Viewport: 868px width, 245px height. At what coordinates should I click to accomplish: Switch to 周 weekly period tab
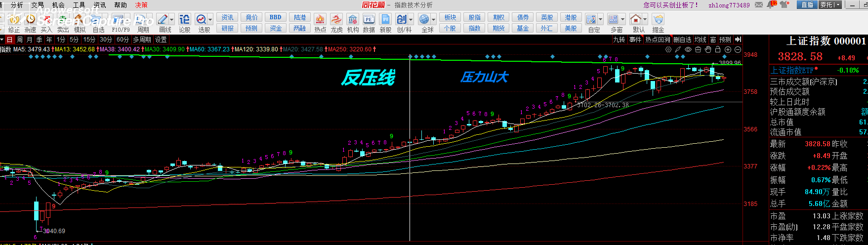coord(20,40)
